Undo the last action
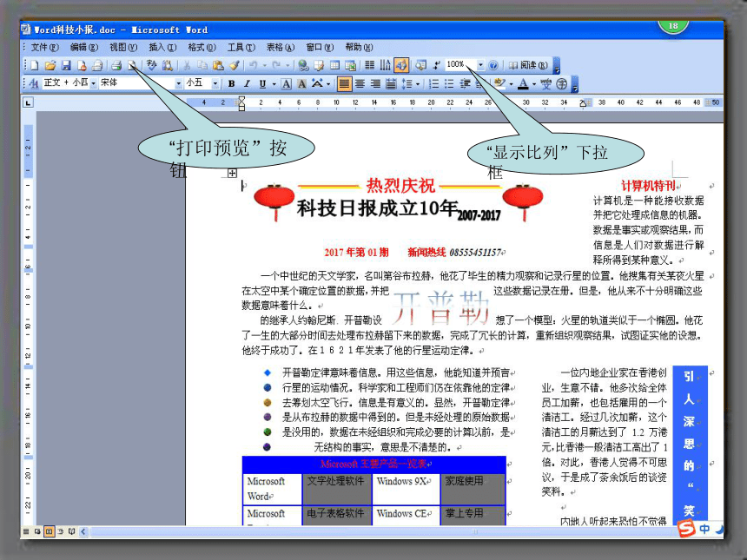 254,65
